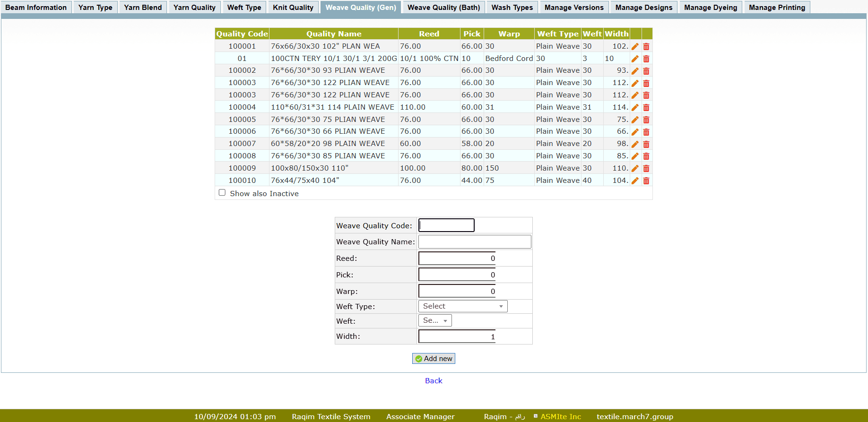868x422 pixels.
Task: Delete quality 100009 using trash icon
Action: (646, 169)
